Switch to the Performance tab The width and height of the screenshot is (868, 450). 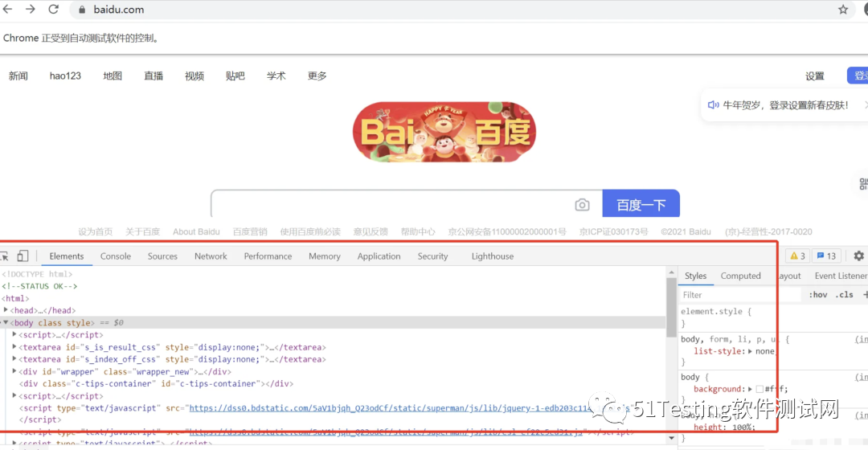coord(268,256)
